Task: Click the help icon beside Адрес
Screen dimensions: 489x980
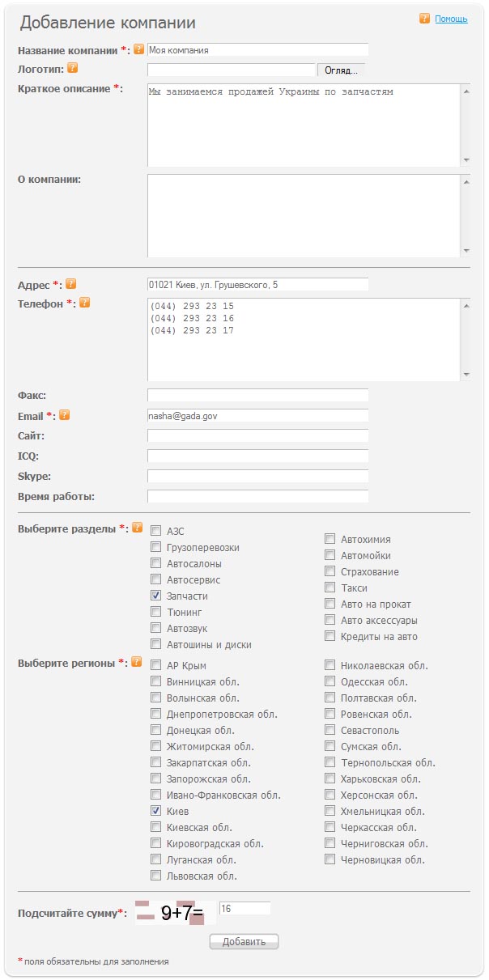Action: 70,284
